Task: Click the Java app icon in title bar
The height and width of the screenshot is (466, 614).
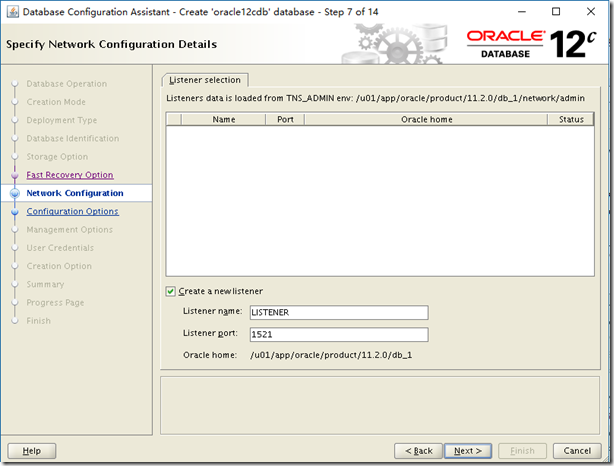Action: [13, 12]
